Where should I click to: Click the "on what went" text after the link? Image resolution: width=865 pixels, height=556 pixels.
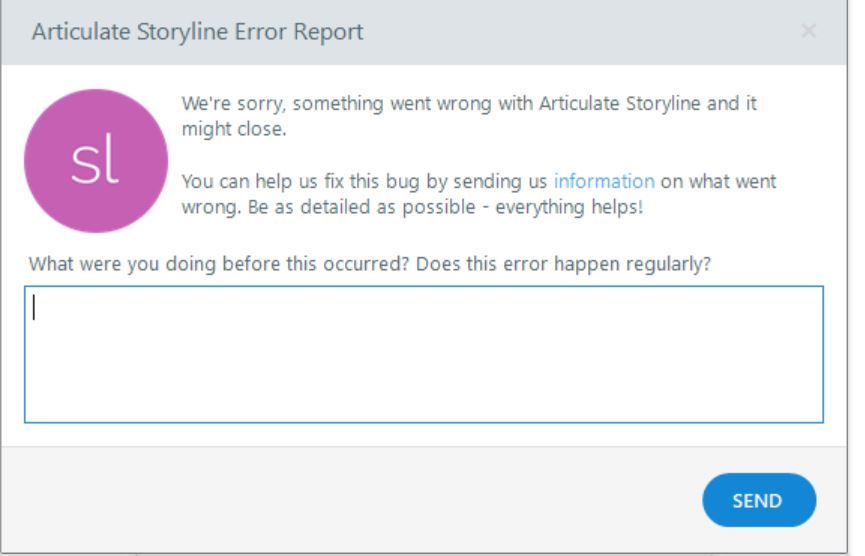point(718,182)
